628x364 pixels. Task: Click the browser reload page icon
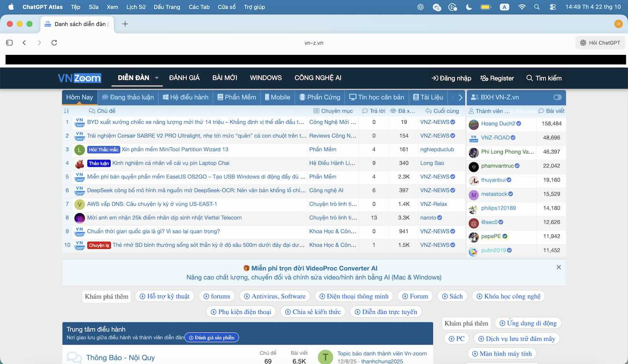54,43
